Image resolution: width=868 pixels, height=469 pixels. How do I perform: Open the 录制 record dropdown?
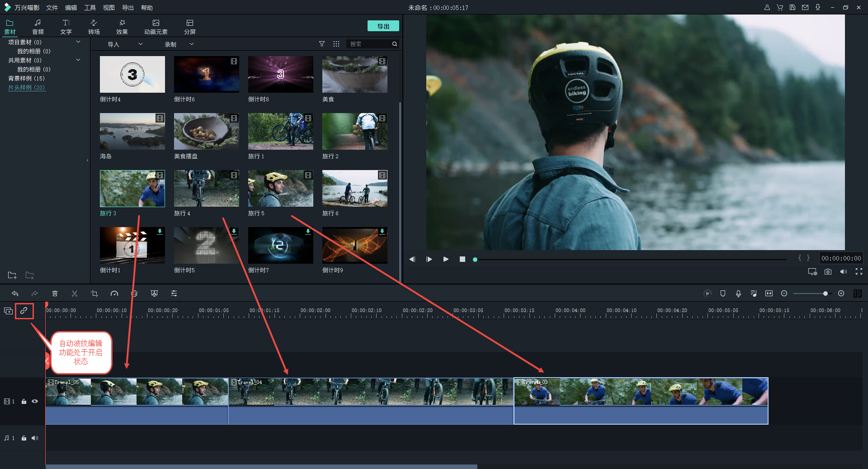(x=192, y=44)
